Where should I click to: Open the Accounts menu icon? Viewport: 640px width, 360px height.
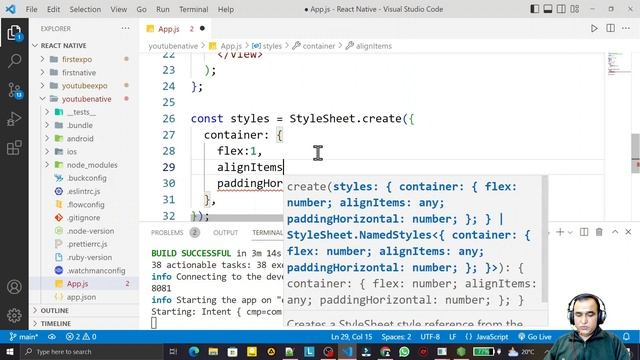pyautogui.click(x=14, y=287)
